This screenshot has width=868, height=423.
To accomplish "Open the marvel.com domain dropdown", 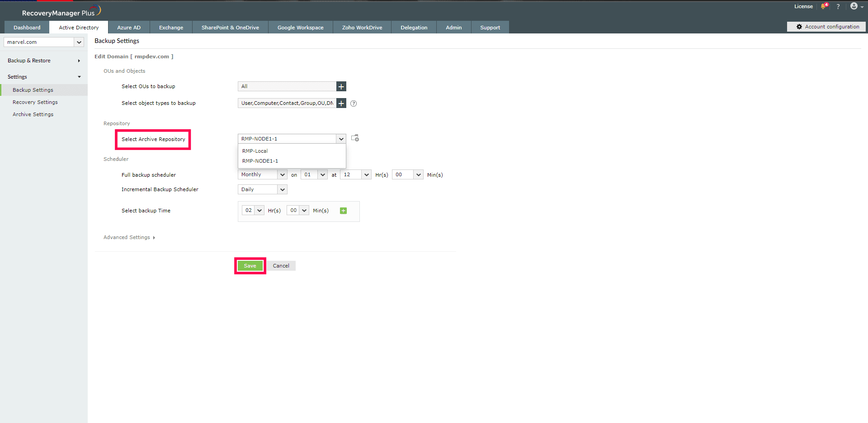I will click(44, 42).
